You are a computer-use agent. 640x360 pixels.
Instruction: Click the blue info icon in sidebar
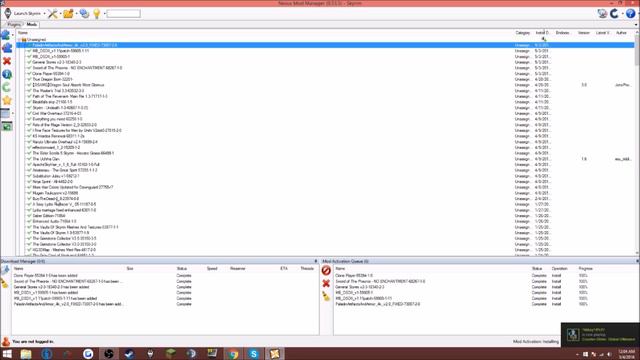point(7,74)
